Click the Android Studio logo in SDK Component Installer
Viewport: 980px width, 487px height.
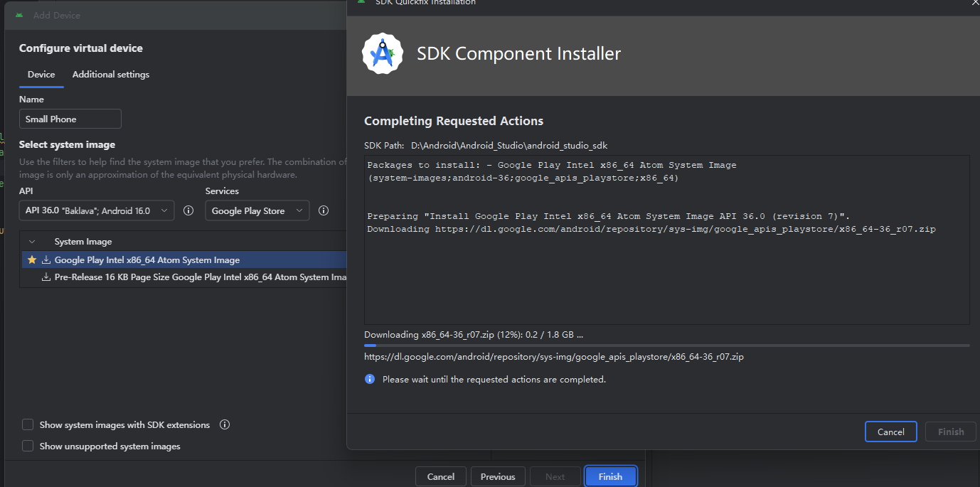click(383, 53)
